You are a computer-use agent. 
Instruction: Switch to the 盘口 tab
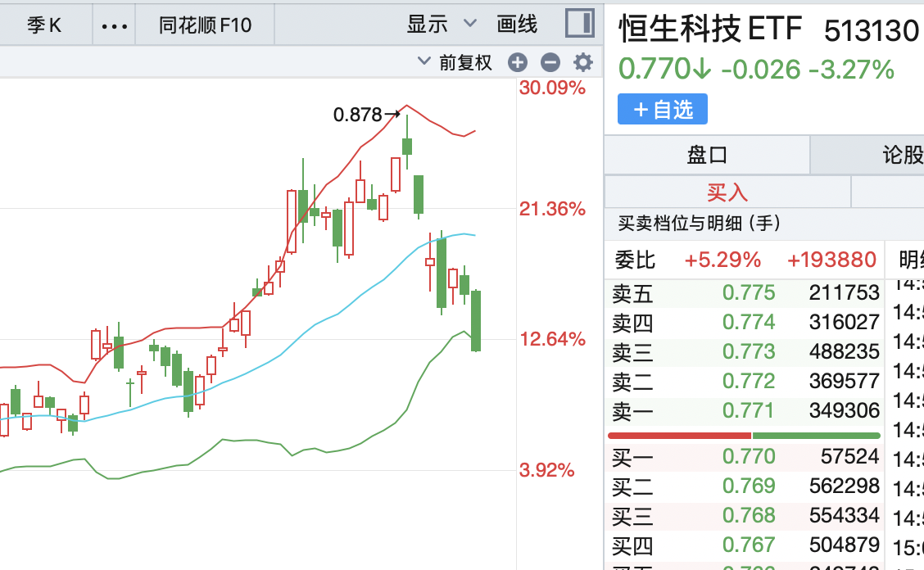(706, 155)
